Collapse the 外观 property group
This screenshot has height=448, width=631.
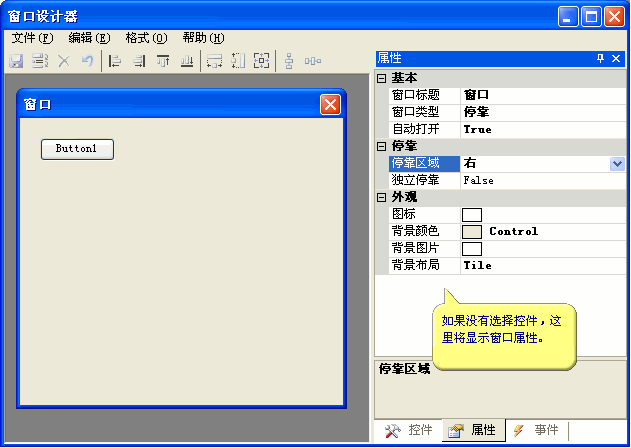pos(381,197)
